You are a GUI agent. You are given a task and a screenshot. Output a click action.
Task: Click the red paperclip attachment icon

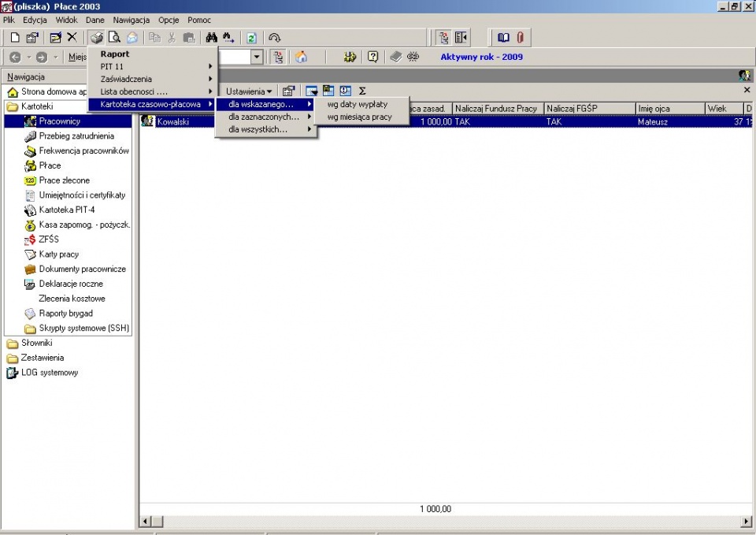tap(521, 38)
